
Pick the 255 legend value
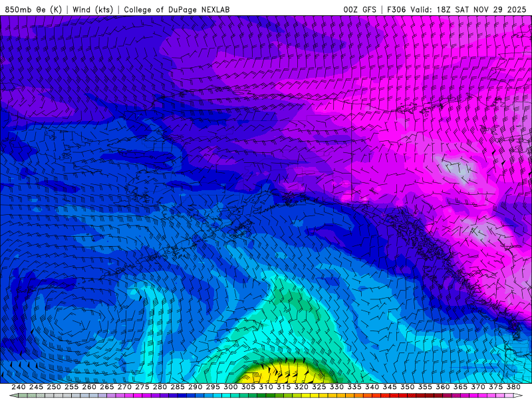coord(71,387)
